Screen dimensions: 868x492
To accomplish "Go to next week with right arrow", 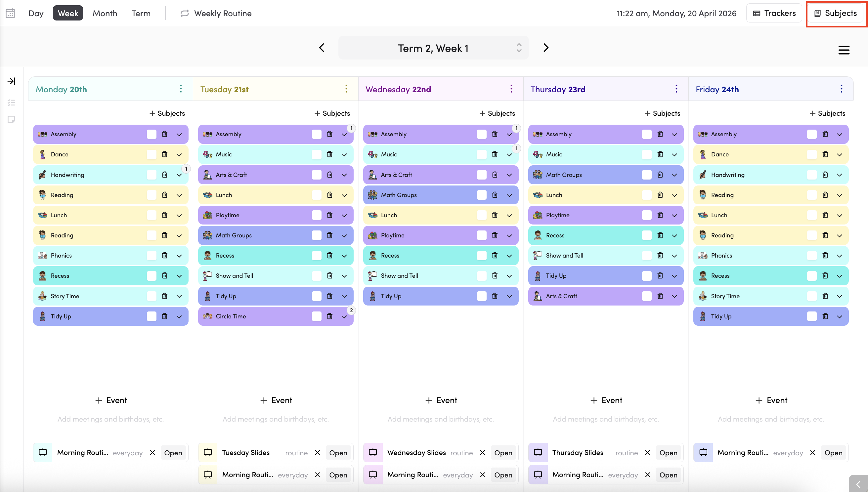I will point(546,48).
